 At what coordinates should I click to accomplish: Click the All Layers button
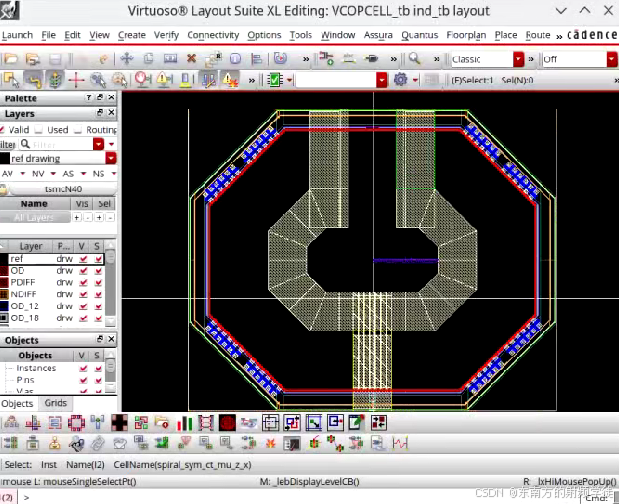34,217
